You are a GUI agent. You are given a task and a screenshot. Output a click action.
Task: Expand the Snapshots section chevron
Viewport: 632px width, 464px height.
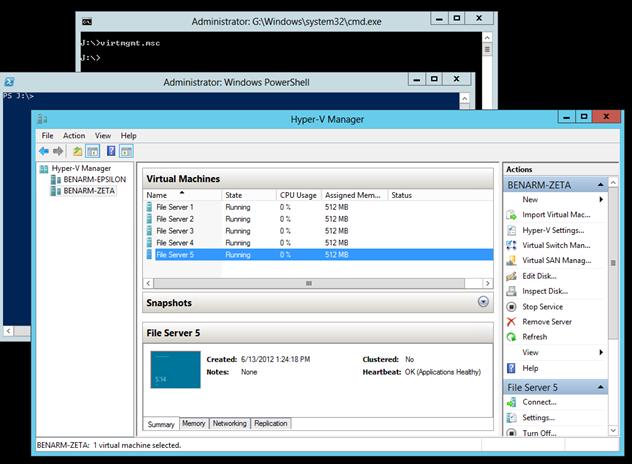point(483,302)
